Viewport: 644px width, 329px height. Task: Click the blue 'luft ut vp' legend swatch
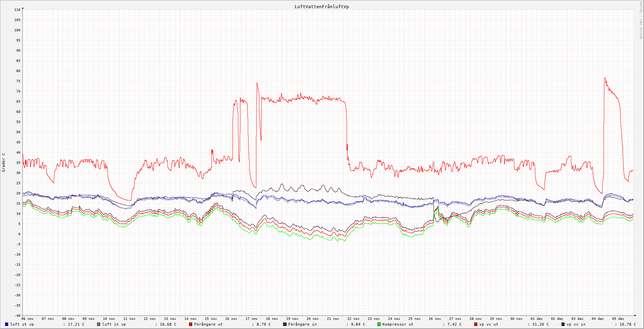pos(7,324)
